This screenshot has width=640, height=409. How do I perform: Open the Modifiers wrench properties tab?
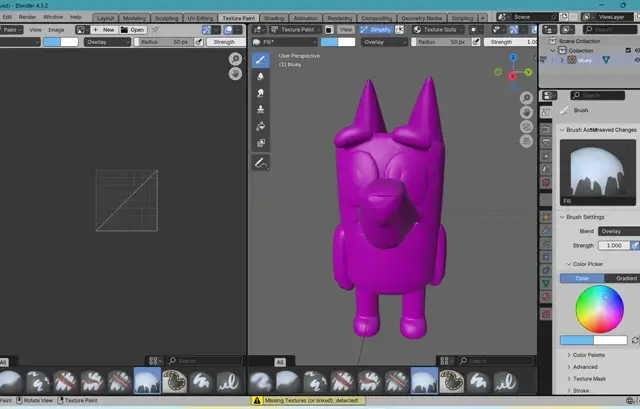pos(546,230)
